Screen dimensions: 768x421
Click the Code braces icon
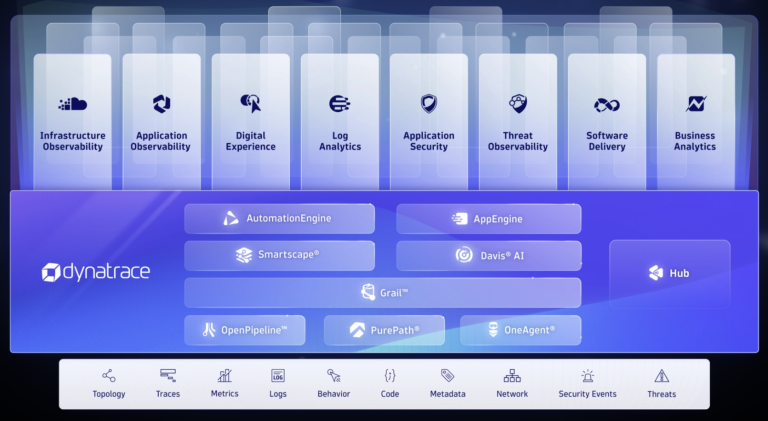point(390,375)
